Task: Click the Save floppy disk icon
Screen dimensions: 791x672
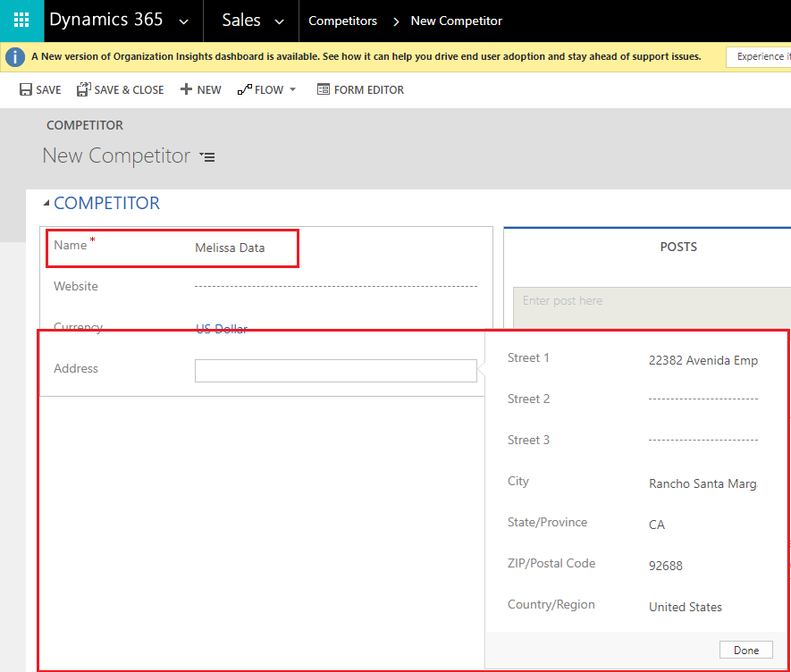Action: coord(26,89)
